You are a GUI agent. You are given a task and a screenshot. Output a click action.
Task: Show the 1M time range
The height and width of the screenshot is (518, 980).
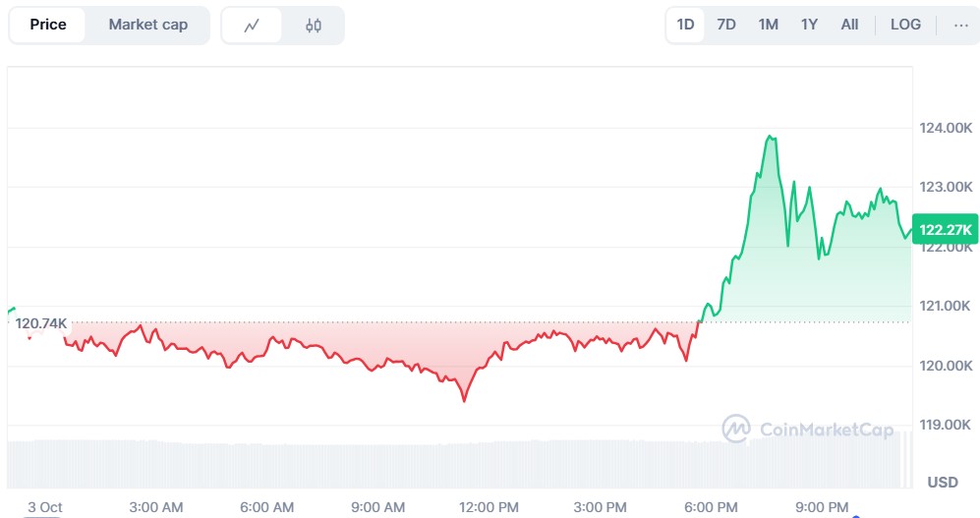[x=768, y=25]
